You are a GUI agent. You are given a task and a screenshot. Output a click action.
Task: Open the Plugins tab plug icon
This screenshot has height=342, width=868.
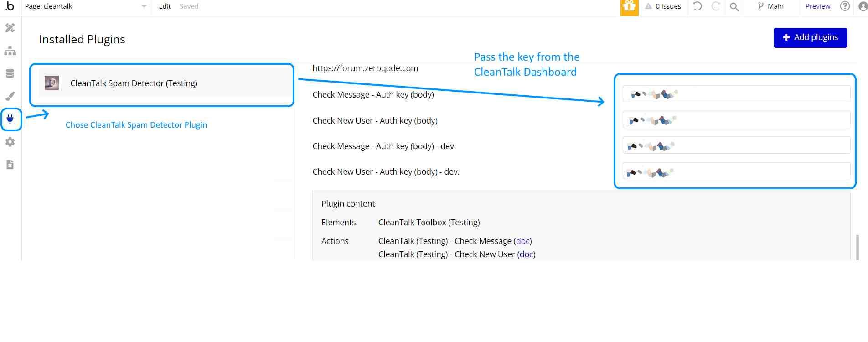(10, 119)
